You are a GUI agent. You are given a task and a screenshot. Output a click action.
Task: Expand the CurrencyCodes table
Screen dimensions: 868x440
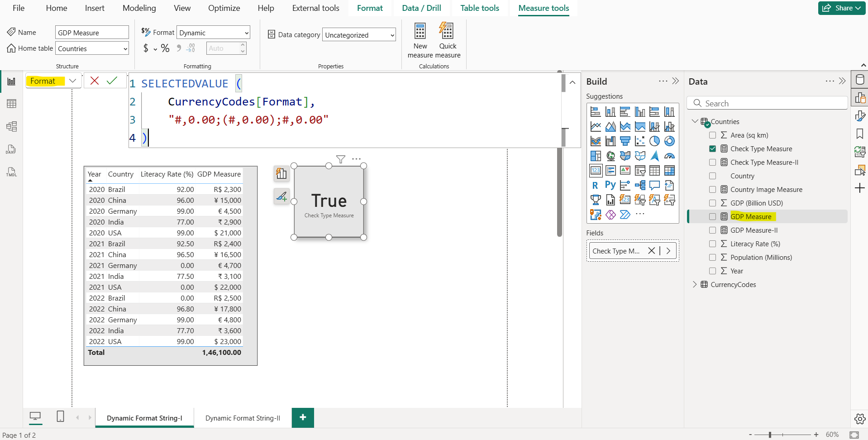(x=695, y=285)
